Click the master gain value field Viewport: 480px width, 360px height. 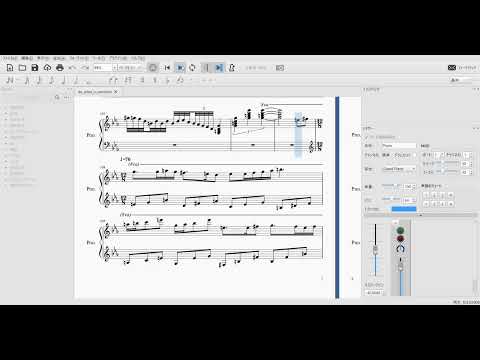pos(374,293)
